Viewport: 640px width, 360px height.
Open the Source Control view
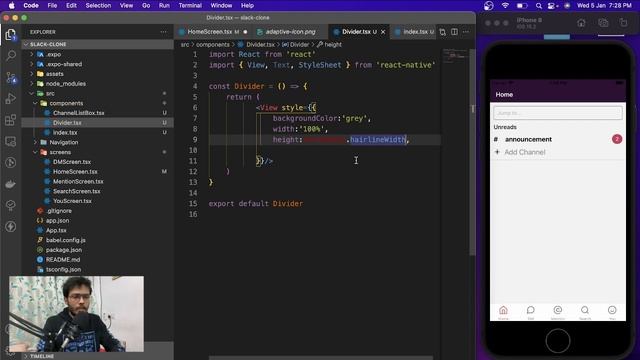[x=11, y=77]
